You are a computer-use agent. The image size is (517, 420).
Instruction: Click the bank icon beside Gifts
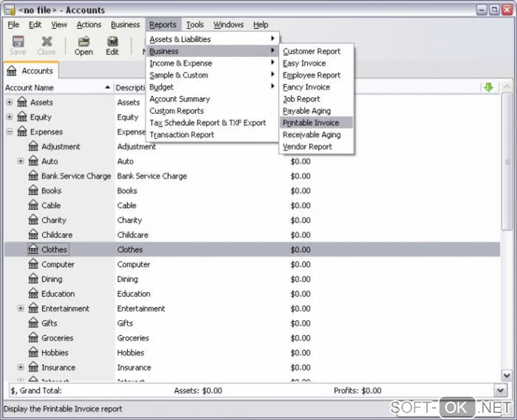point(33,323)
